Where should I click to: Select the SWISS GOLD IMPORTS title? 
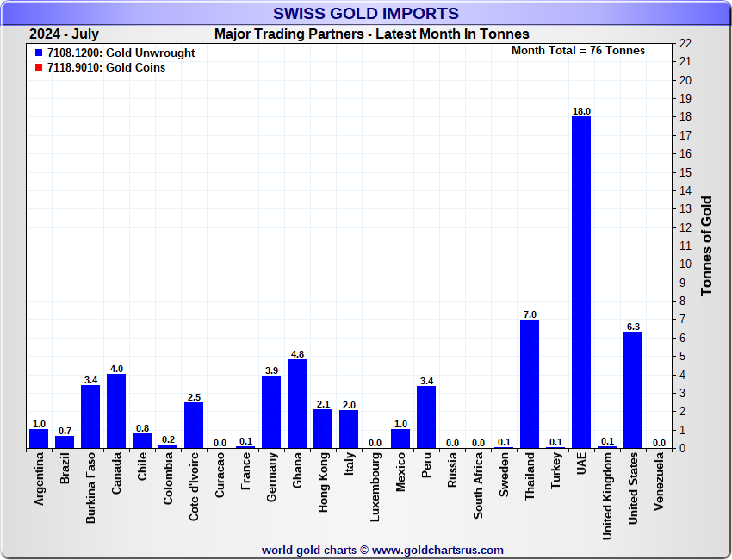[x=366, y=14]
